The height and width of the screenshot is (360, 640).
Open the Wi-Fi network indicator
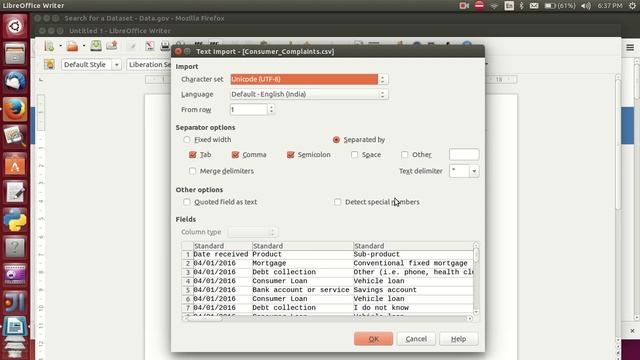(x=494, y=6)
